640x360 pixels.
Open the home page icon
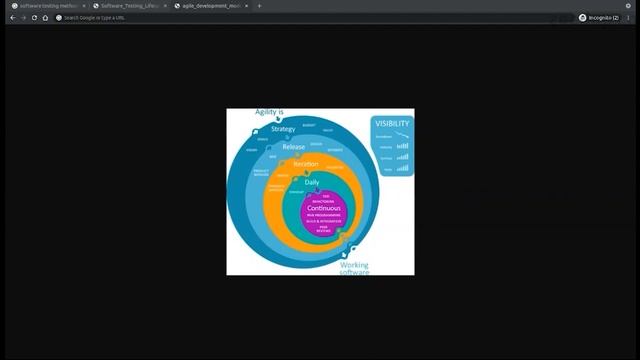(x=45, y=18)
